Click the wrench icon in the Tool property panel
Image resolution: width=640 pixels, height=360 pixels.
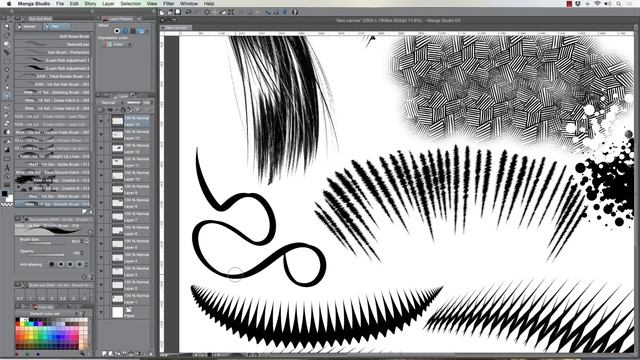[x=90, y=277]
